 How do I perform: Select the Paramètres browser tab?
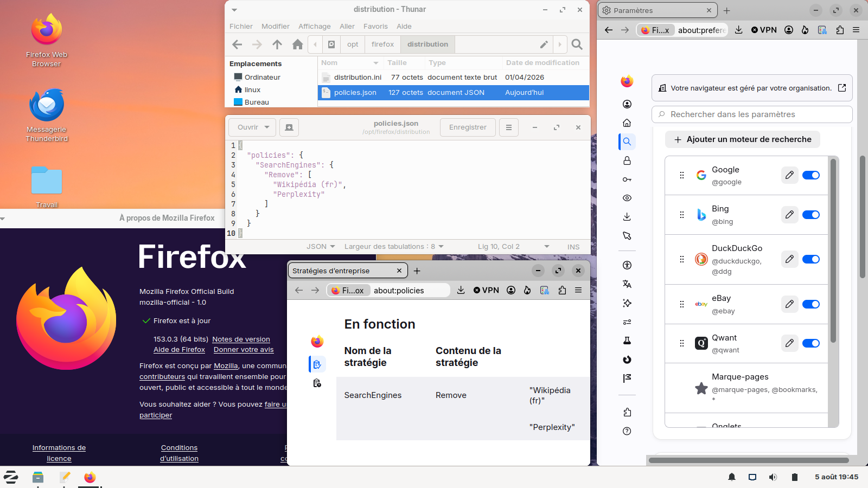coord(658,10)
